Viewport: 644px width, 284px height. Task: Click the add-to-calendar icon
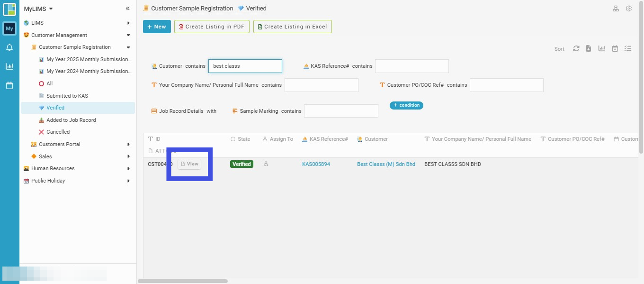coord(615,48)
